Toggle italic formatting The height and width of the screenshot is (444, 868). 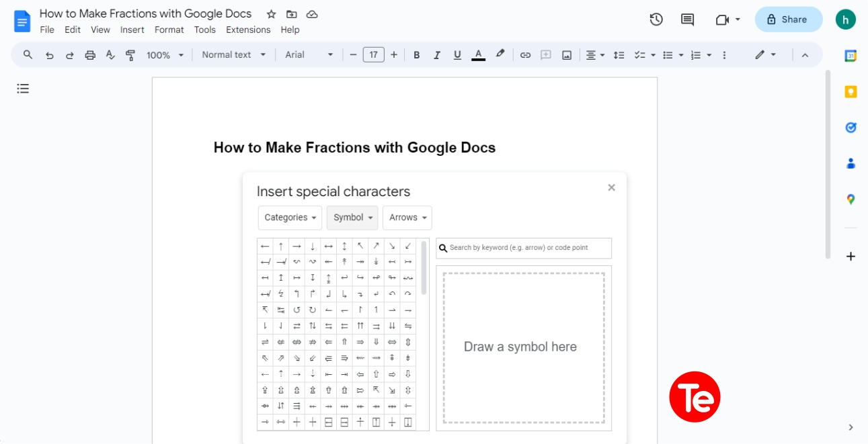coord(437,55)
